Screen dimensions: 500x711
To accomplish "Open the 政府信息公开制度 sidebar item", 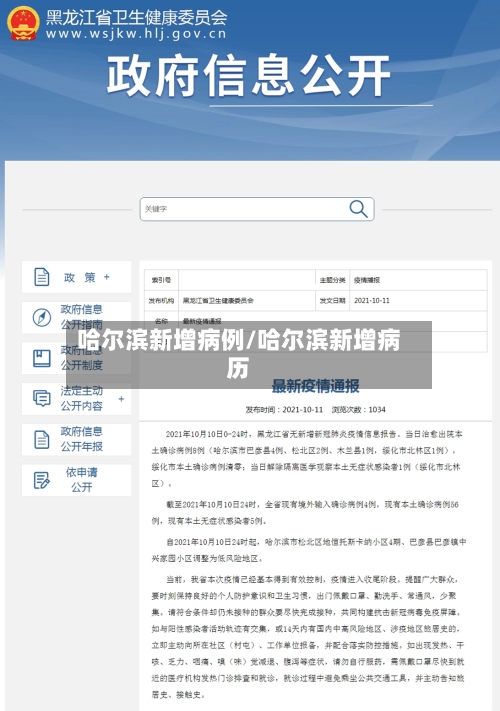I will coord(77,358).
